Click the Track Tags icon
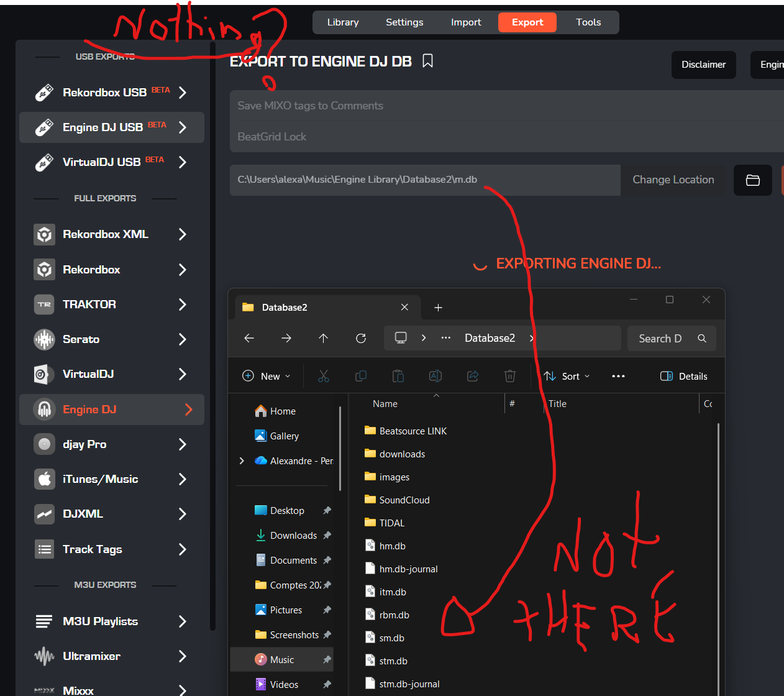The width and height of the screenshot is (784, 696). [44, 549]
